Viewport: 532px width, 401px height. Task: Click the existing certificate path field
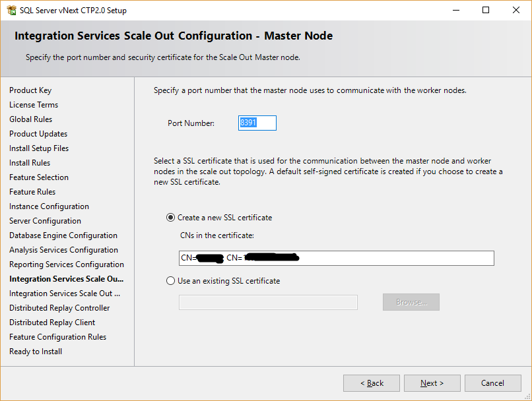click(x=268, y=302)
